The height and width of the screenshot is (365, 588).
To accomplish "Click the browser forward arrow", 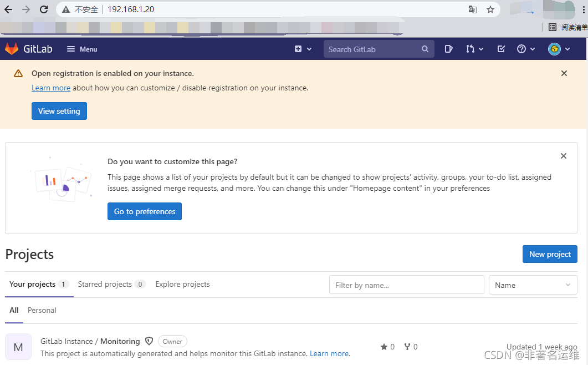I will [x=26, y=9].
